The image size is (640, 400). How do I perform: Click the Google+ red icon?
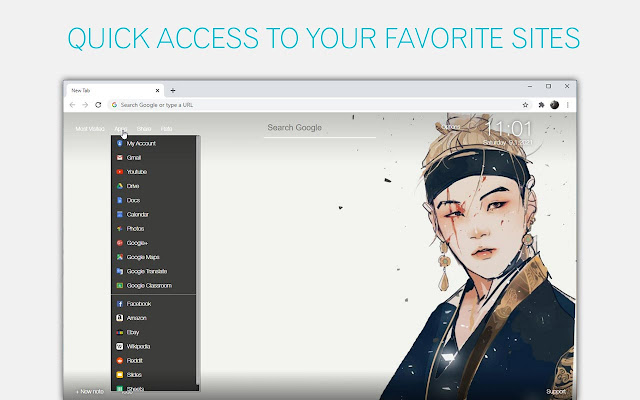[x=120, y=243]
